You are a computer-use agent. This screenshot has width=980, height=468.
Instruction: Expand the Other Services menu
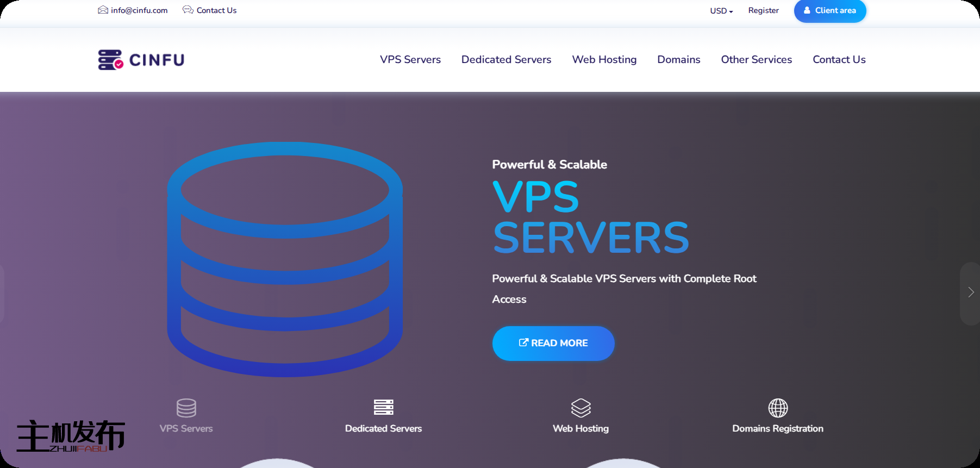point(756,60)
